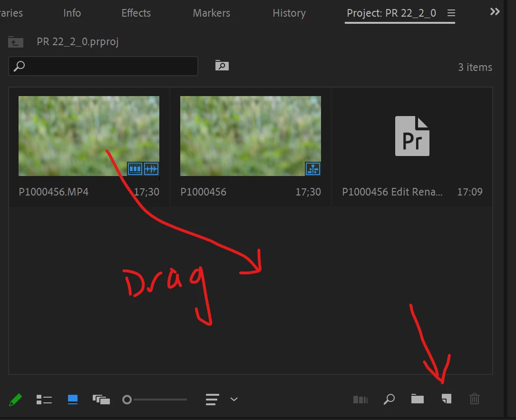Adjust the thumbnail zoom slider
The width and height of the screenshot is (516, 420).
(155, 400)
